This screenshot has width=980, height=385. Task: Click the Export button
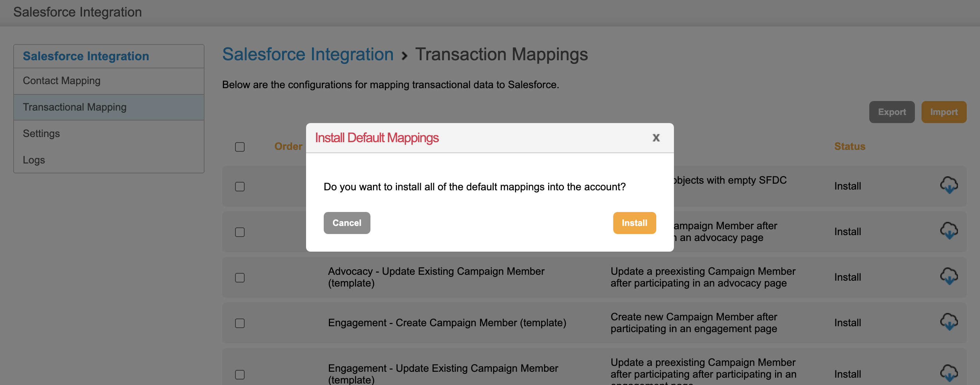tap(892, 112)
